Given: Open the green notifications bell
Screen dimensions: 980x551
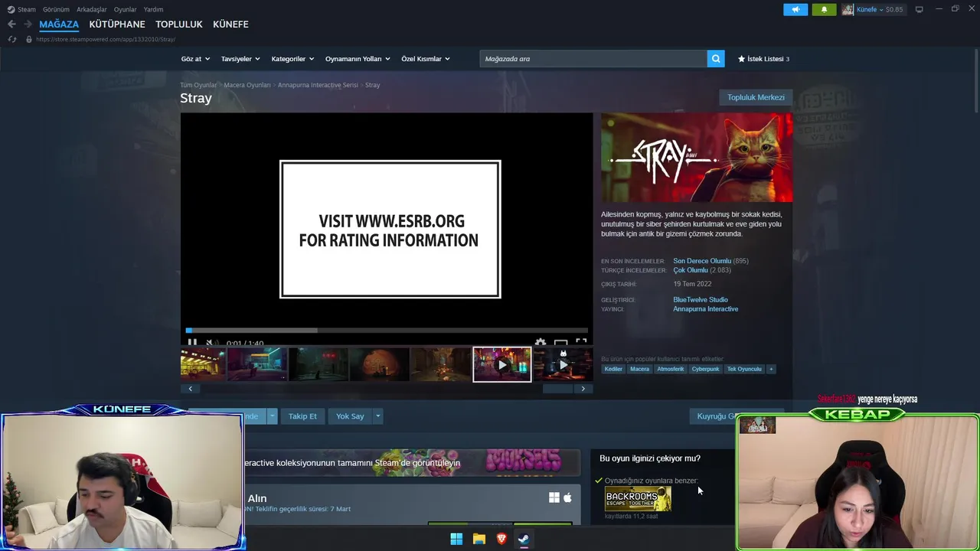Looking at the screenshot, I should point(824,9).
